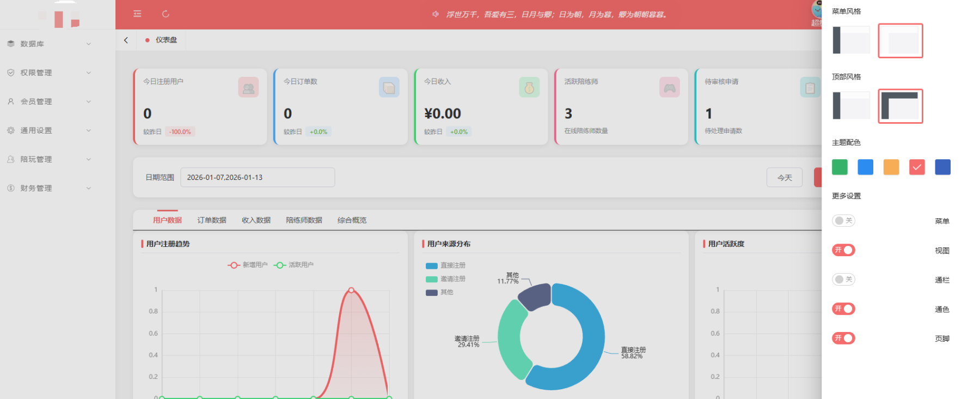
Task: Click the speaker announcement icon
Action: tap(436, 14)
